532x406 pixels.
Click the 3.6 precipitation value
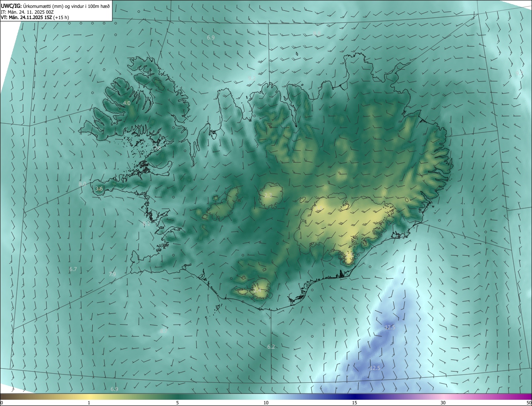[99, 188]
